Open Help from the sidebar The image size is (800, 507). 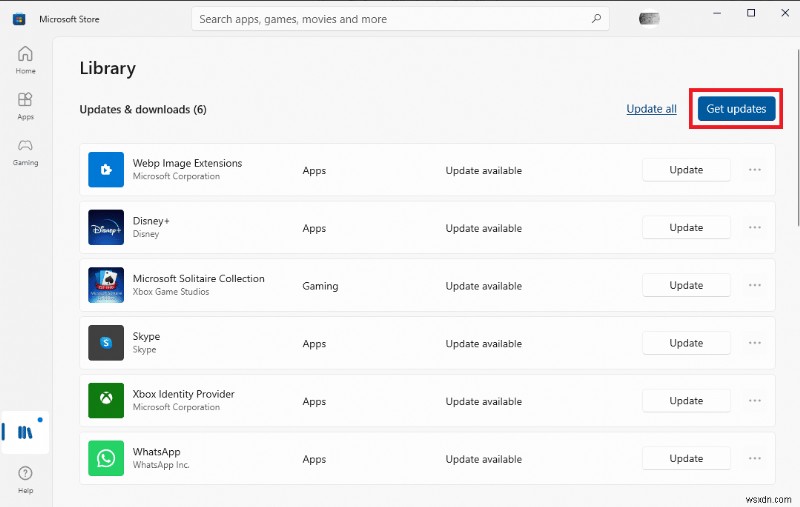tap(25, 478)
